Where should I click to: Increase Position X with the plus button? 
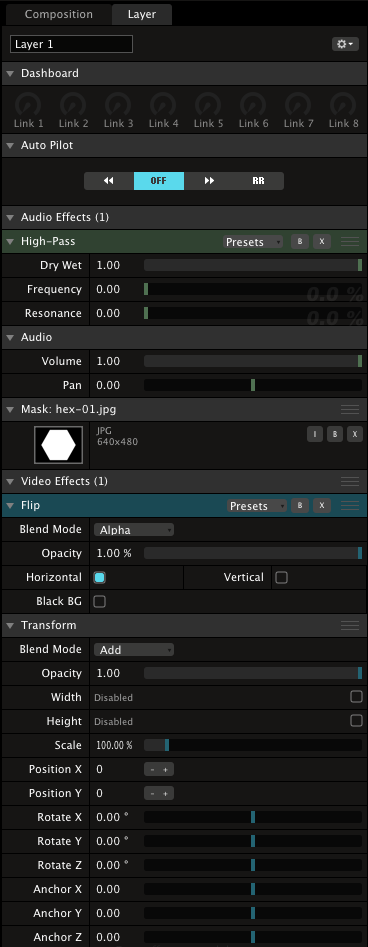point(166,769)
